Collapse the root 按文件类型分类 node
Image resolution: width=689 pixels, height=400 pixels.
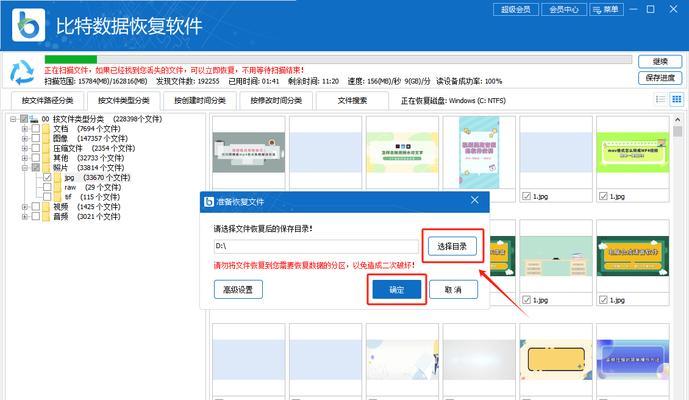tap(13, 119)
